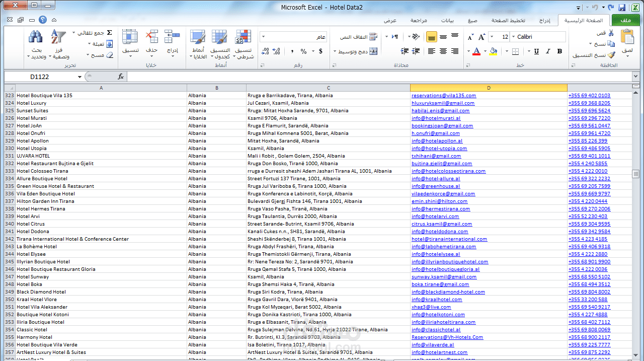Toggle top vertical alignment

pyautogui.click(x=455, y=37)
